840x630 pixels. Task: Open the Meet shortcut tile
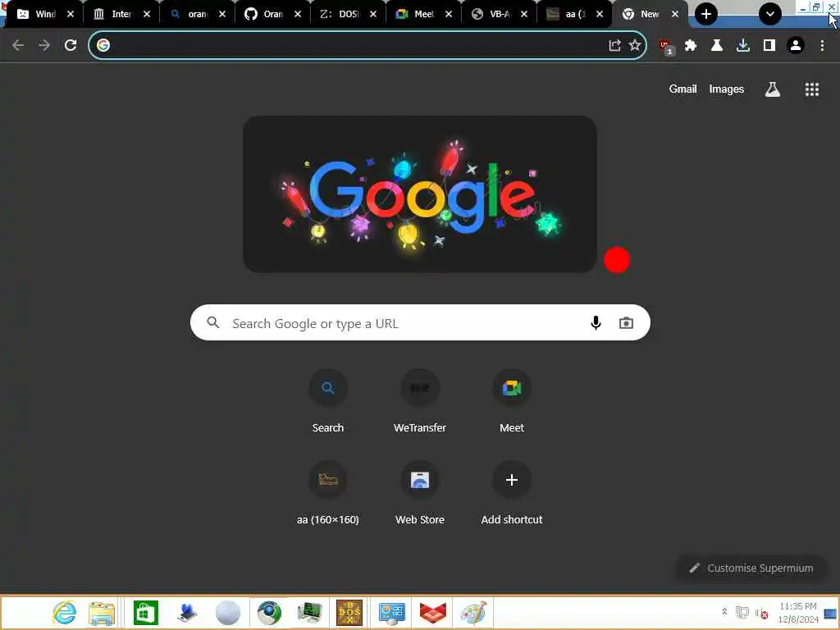[512, 402]
